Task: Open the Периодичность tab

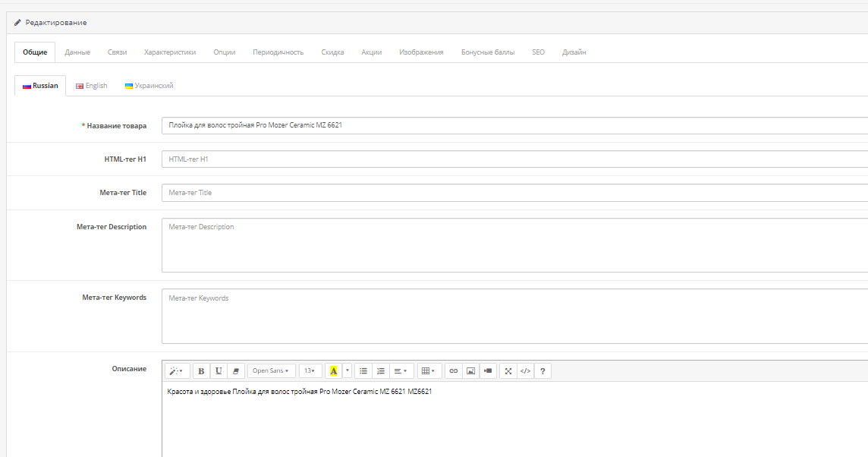Action: pos(278,52)
